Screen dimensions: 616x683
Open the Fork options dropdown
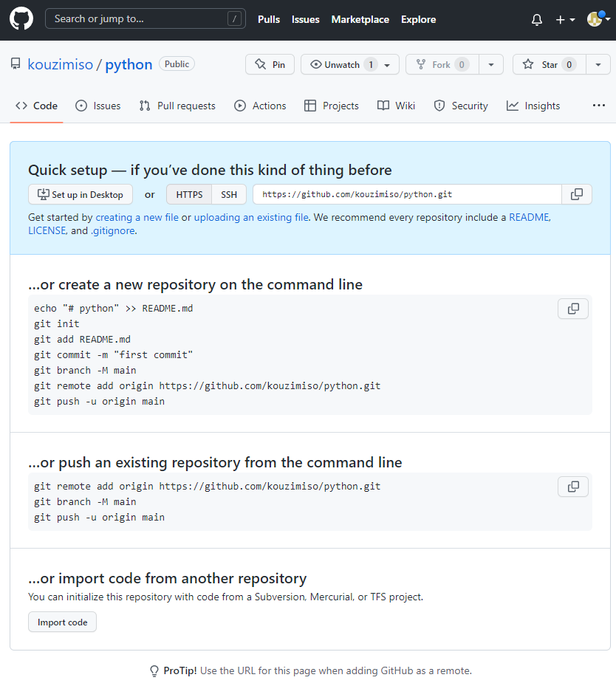[490, 64]
